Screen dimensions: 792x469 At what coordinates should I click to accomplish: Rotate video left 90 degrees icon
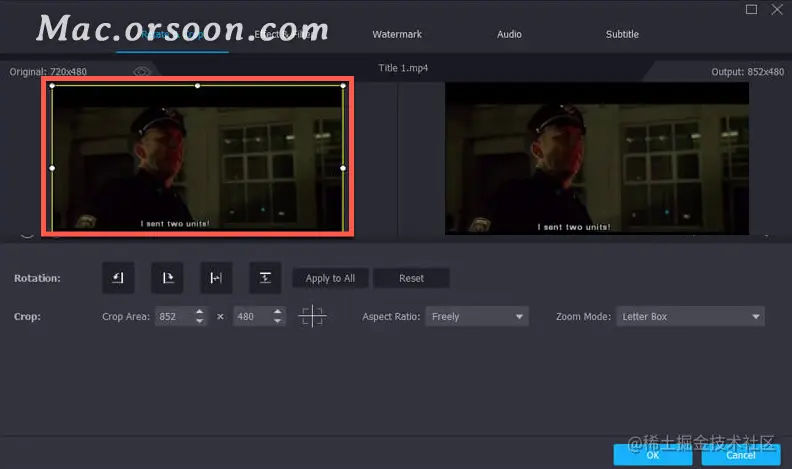[118, 278]
